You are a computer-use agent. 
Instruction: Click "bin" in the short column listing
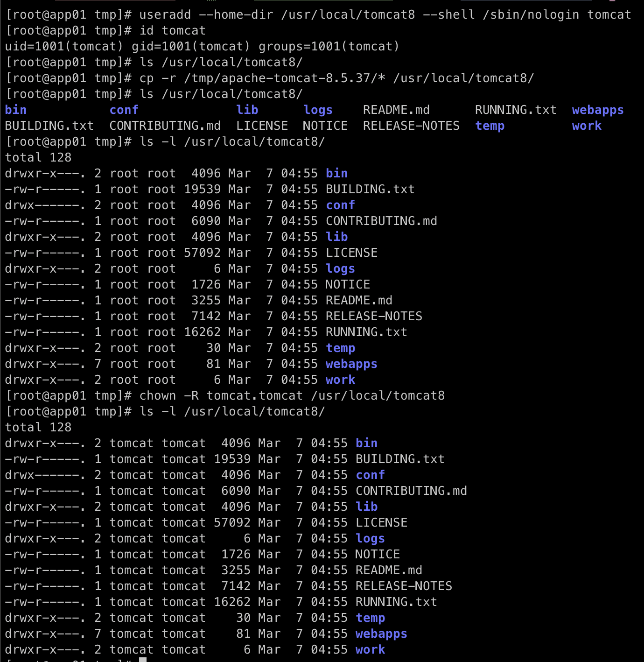[x=16, y=110]
